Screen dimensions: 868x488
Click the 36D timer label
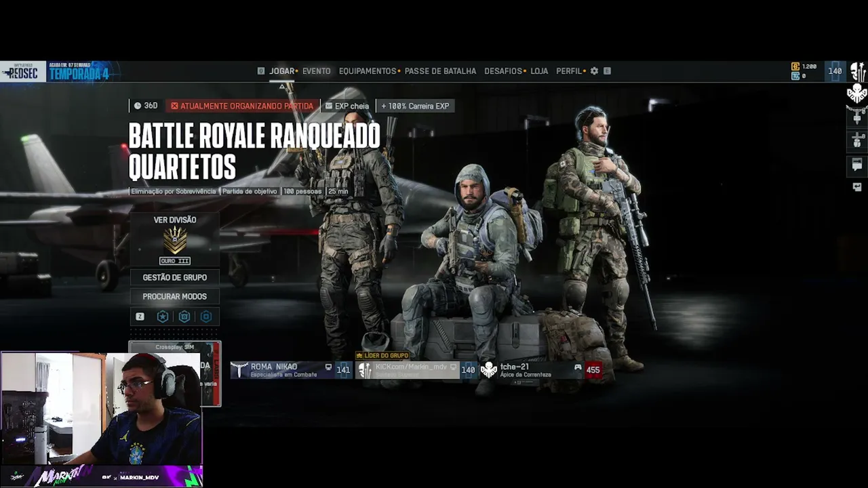(x=146, y=106)
